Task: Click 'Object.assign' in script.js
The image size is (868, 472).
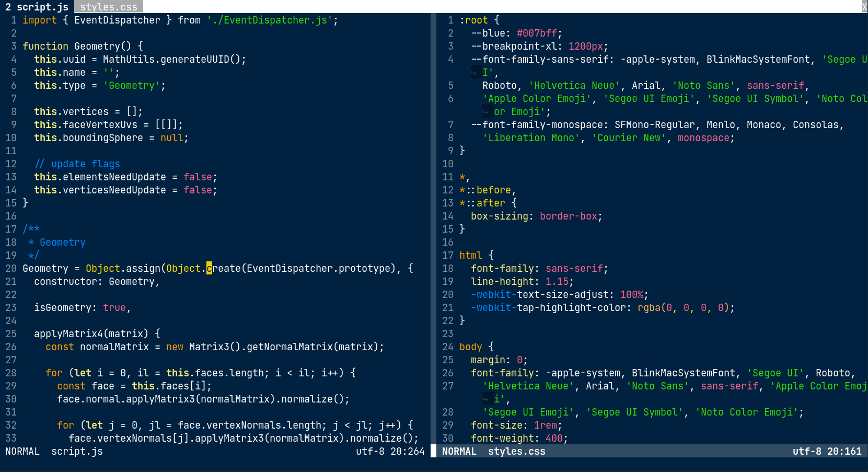Action: 123,268
